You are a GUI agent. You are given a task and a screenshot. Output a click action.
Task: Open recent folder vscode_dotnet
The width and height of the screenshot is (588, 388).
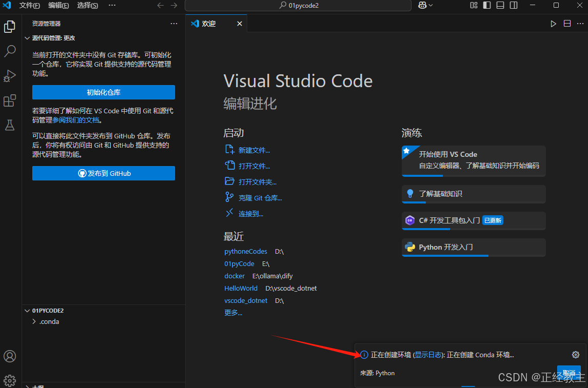(246, 301)
